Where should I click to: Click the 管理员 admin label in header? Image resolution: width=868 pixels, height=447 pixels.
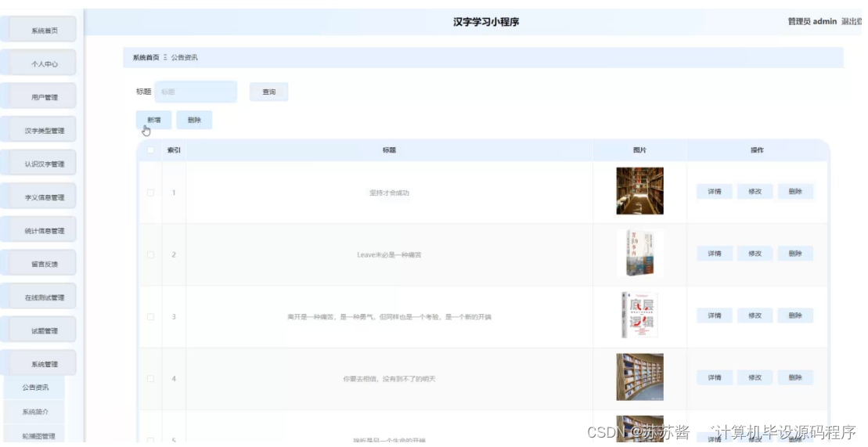click(812, 21)
